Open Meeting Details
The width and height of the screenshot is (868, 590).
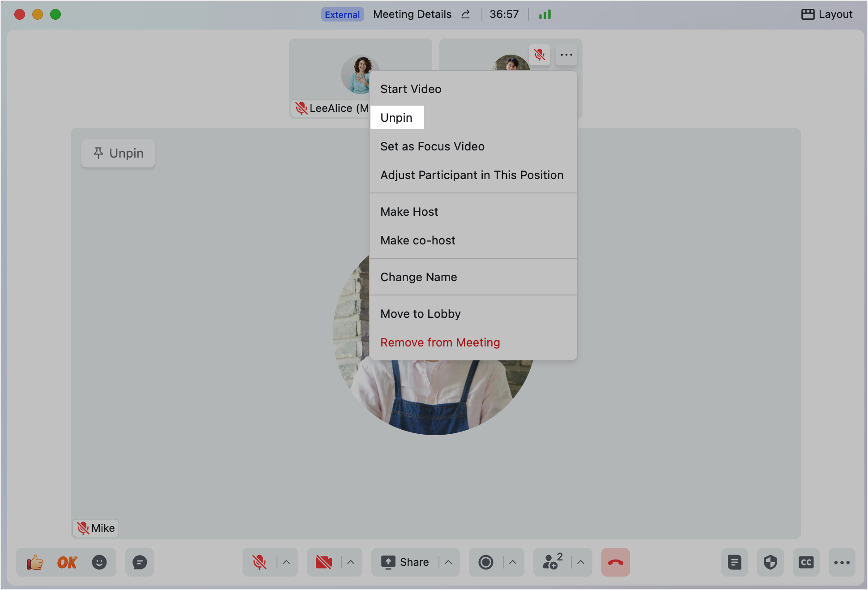[x=412, y=14]
